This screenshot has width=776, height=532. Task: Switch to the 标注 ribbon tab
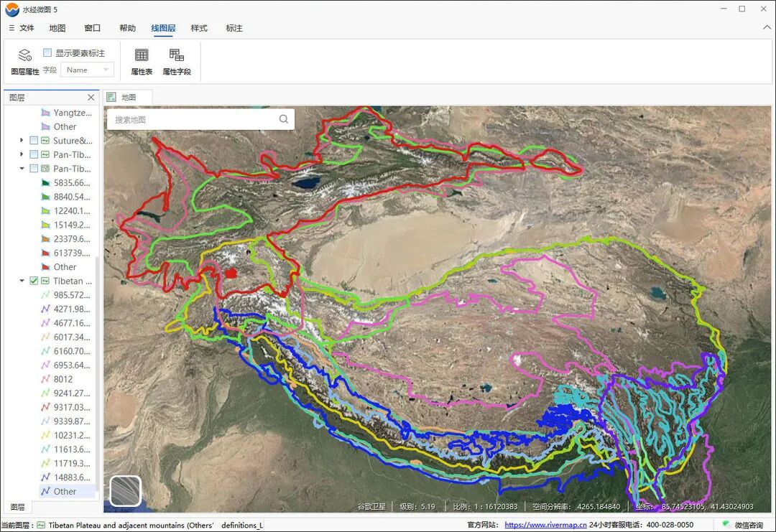click(x=234, y=28)
